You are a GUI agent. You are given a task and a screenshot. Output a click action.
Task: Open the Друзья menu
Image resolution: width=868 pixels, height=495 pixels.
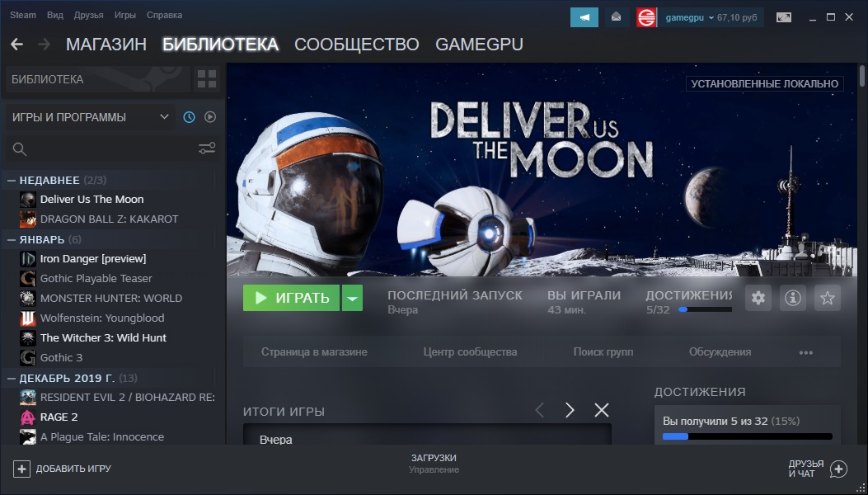[x=88, y=15]
